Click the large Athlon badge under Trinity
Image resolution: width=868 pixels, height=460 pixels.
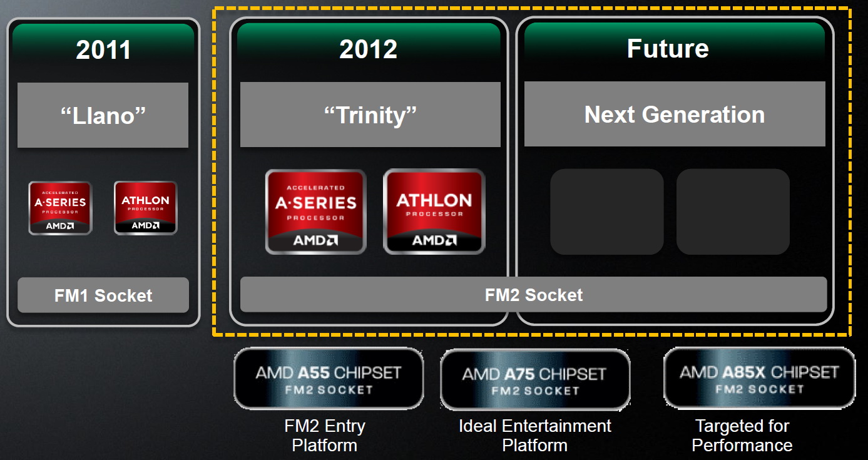point(434,212)
